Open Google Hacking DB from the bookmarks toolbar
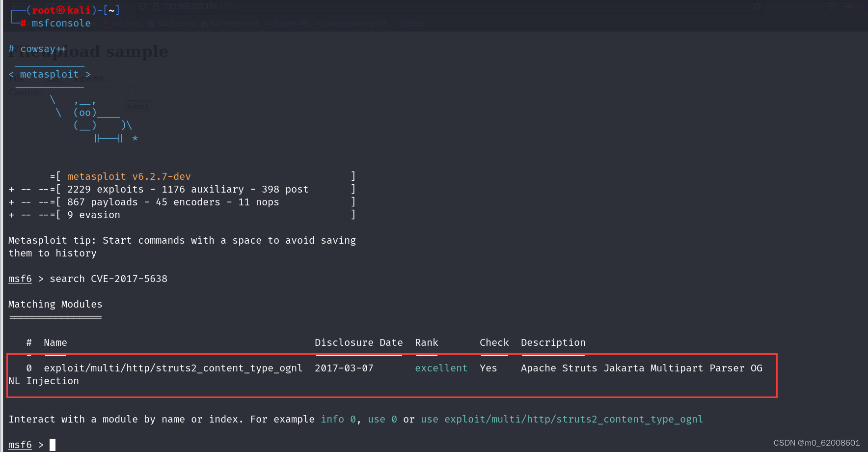The height and width of the screenshot is (452, 868). tap(352, 23)
